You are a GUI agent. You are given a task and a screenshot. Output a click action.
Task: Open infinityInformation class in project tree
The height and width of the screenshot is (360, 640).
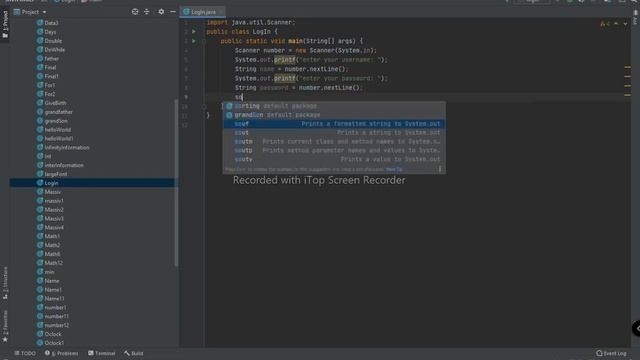pyautogui.click(x=67, y=147)
